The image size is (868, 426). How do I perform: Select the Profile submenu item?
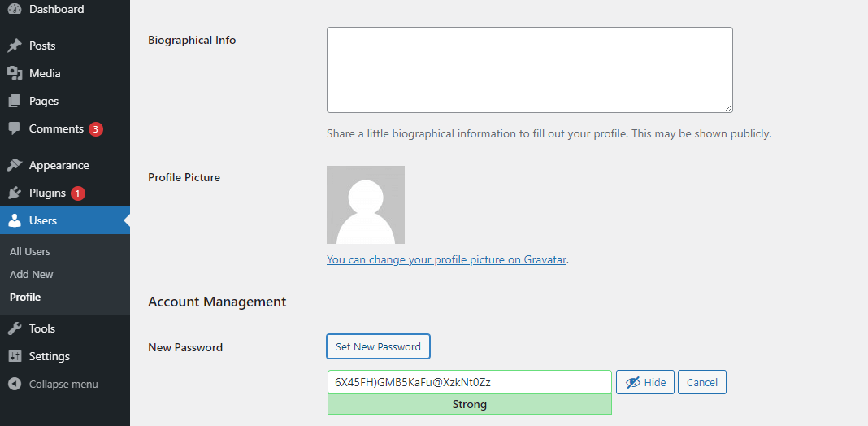25,297
